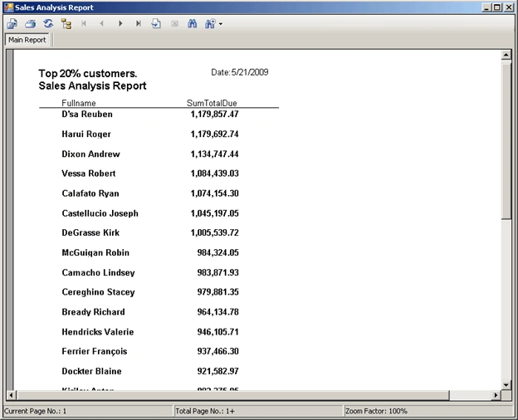The image size is (518, 420).
Task: Click the value 964,134.78
Action: click(x=218, y=312)
